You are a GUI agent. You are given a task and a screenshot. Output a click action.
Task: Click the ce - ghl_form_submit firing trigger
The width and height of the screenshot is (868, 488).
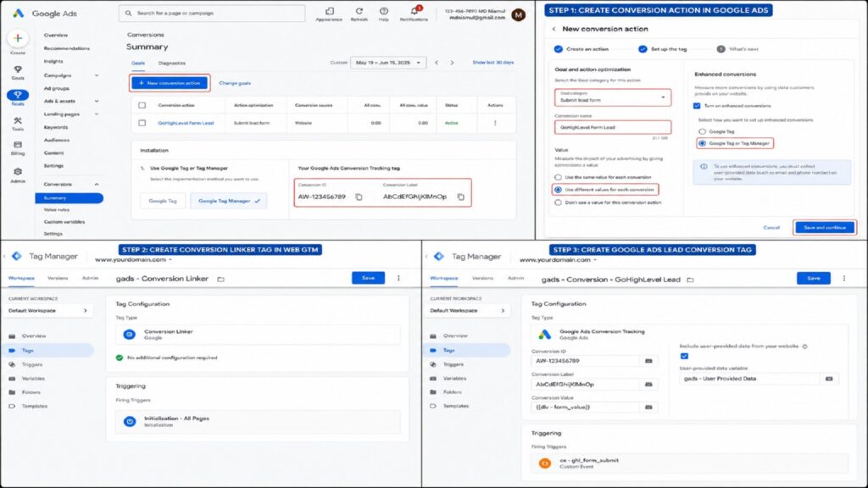click(x=689, y=463)
